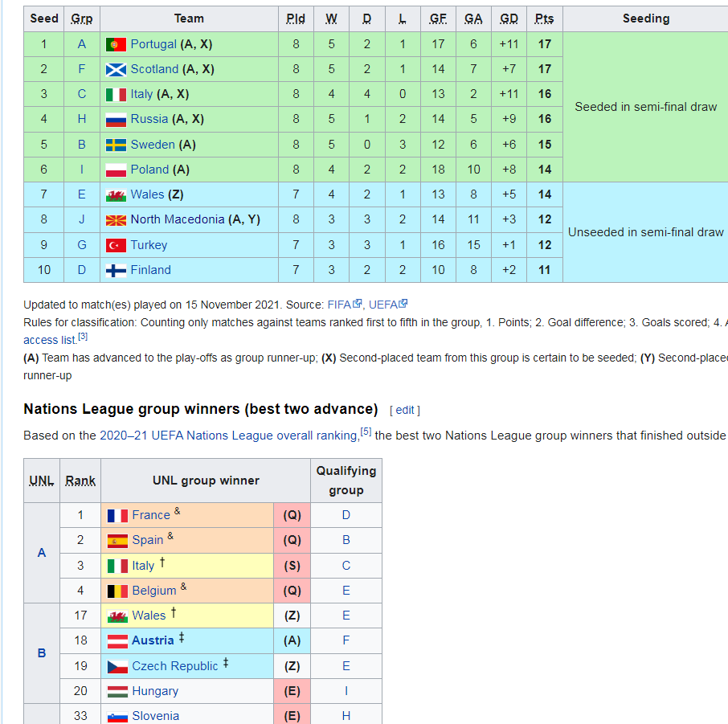Click the Spain team link
This screenshot has width=728, height=724.
click(x=148, y=540)
